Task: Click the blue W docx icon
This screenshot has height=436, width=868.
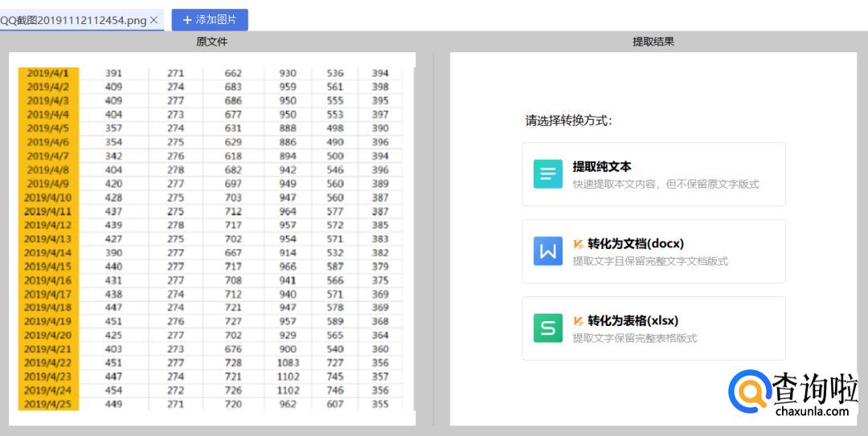Action: (547, 251)
